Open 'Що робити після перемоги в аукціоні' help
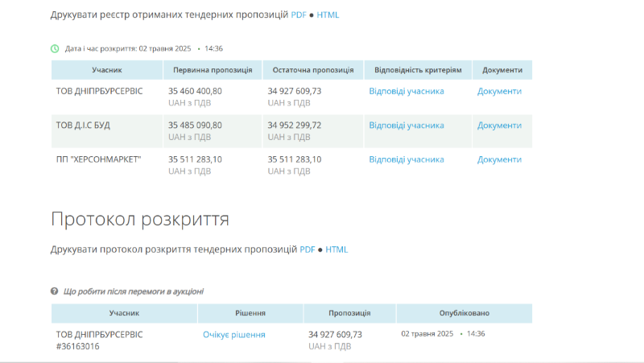644x363 pixels. (x=133, y=291)
